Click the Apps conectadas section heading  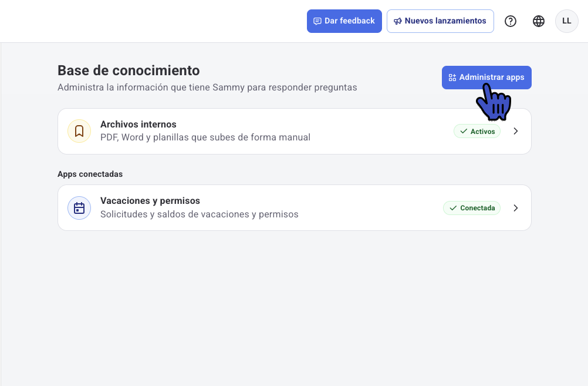point(90,174)
